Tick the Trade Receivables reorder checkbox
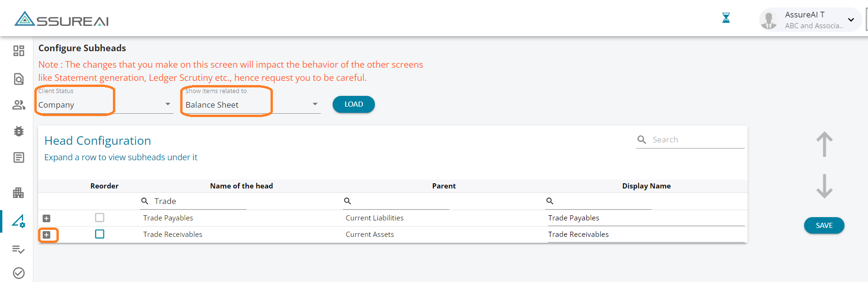 pos(99,234)
